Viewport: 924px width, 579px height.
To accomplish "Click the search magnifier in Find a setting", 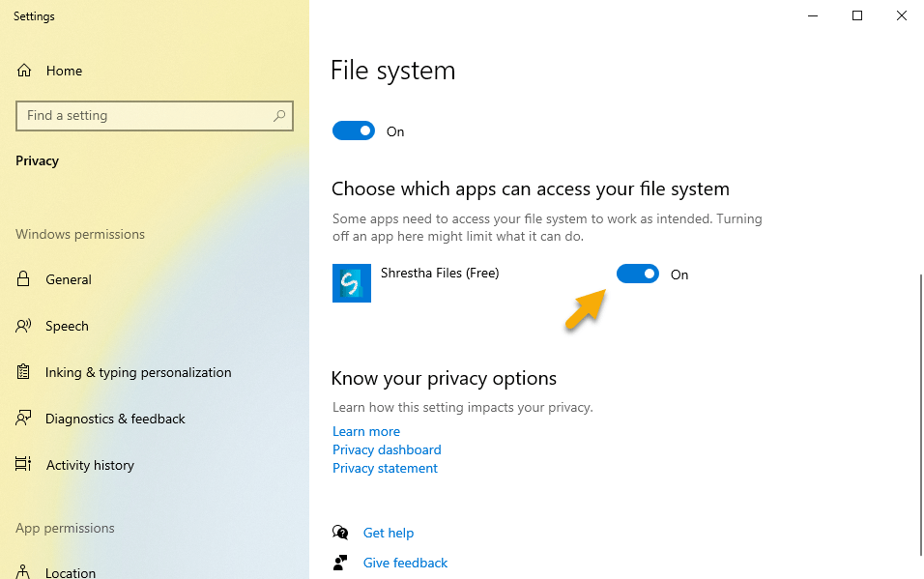I will (x=279, y=115).
